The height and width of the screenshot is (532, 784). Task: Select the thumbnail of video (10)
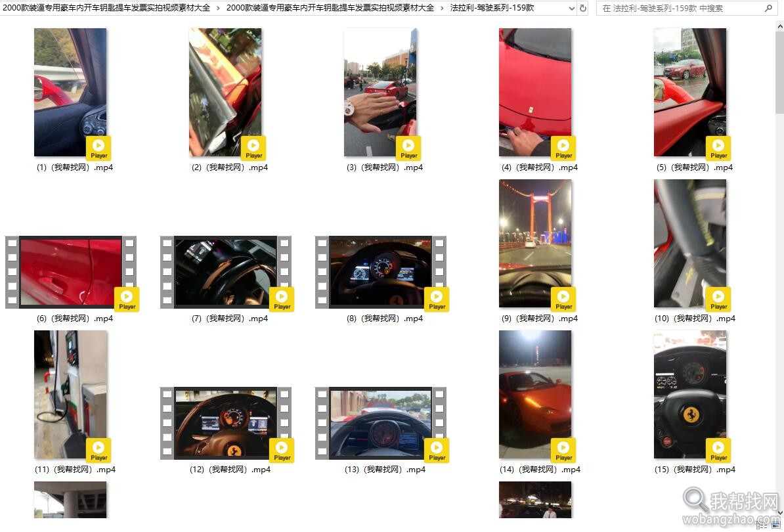click(690, 243)
